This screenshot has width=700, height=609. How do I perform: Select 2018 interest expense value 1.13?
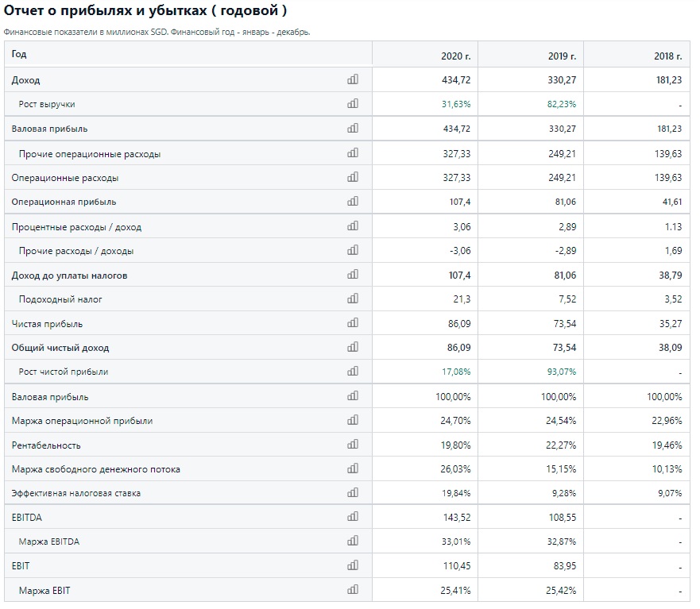click(x=673, y=227)
